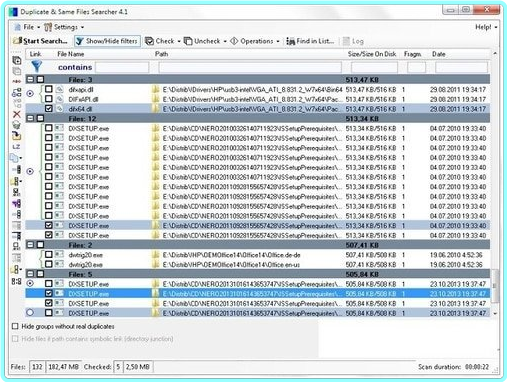
Task: Click the blue chain link icon in sidebar
Action: 16,92
